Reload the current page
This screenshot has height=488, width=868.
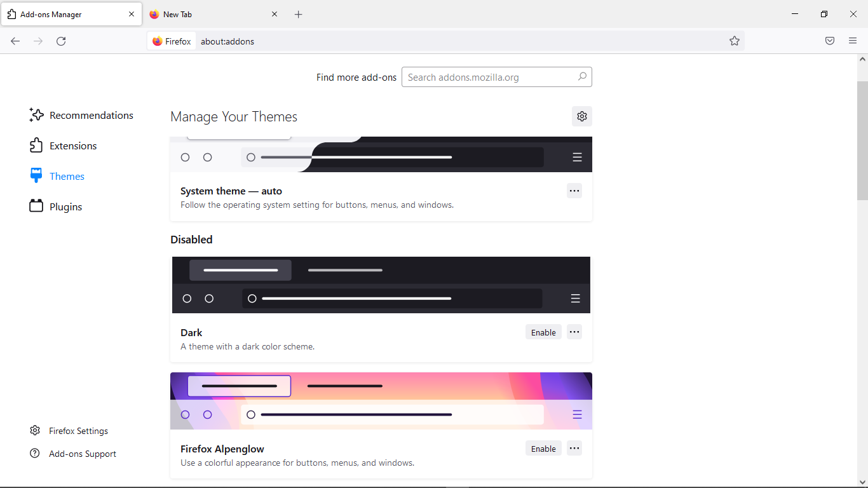(61, 41)
